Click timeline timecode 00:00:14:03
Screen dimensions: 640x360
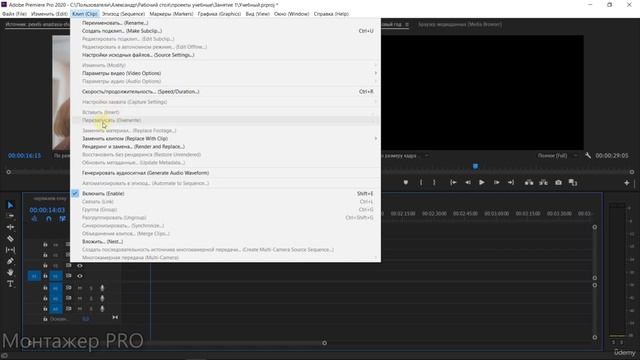[x=47, y=210]
